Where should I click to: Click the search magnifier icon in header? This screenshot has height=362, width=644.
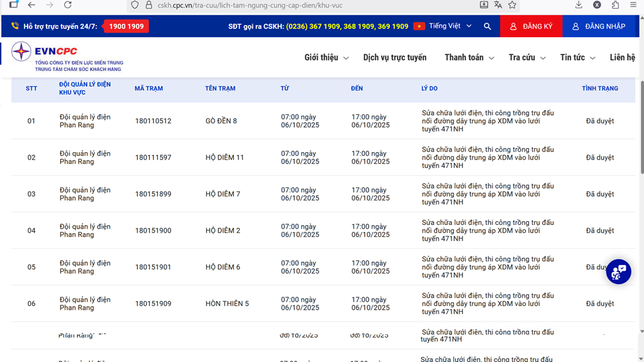tap(487, 26)
